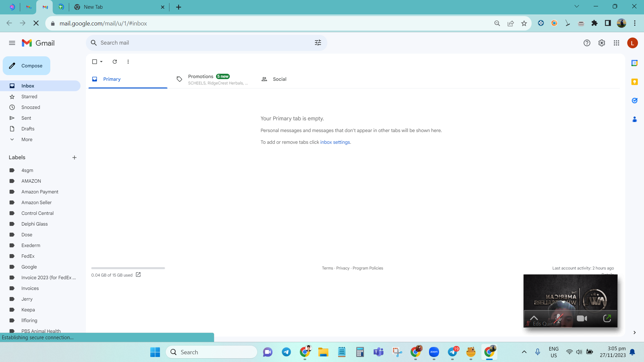Open Google apps grid icon

616,43
